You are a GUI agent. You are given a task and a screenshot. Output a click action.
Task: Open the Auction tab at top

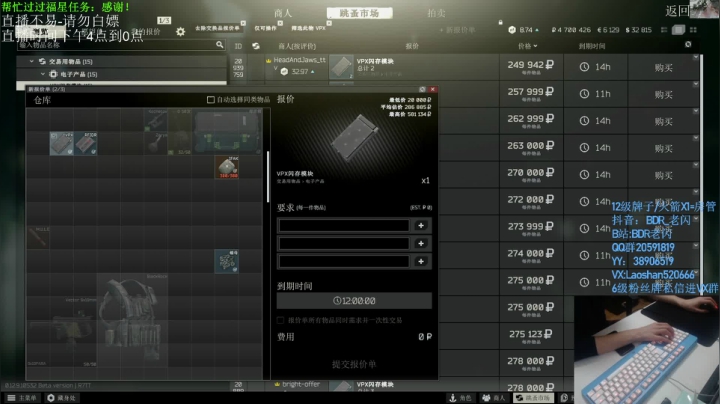pyautogui.click(x=436, y=13)
